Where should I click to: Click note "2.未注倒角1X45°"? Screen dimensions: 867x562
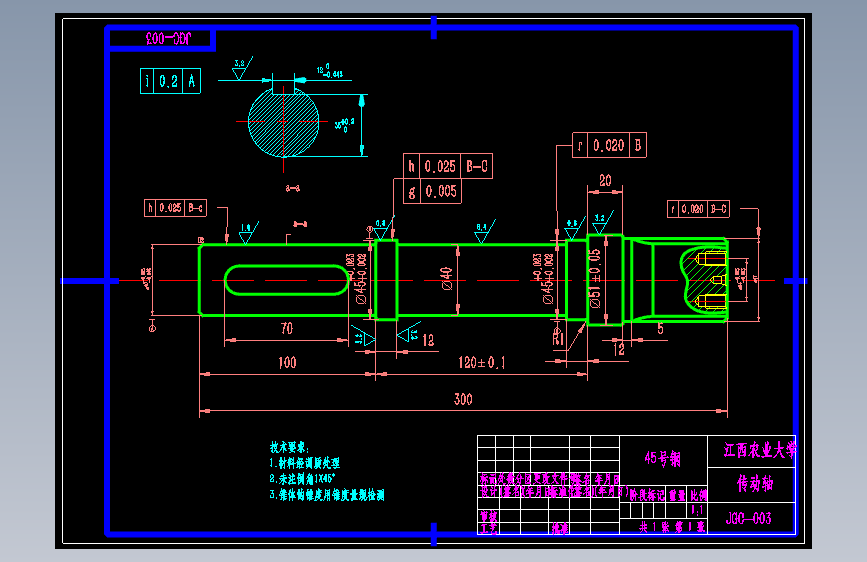[x=302, y=478]
